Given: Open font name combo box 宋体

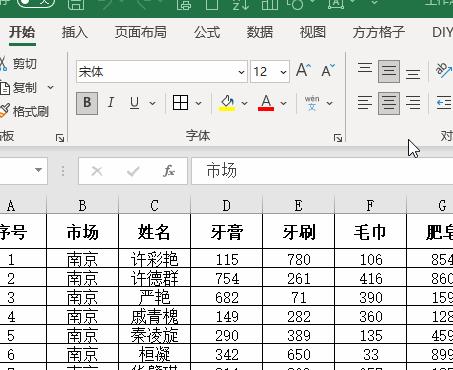Looking at the screenshot, I should 162,72.
